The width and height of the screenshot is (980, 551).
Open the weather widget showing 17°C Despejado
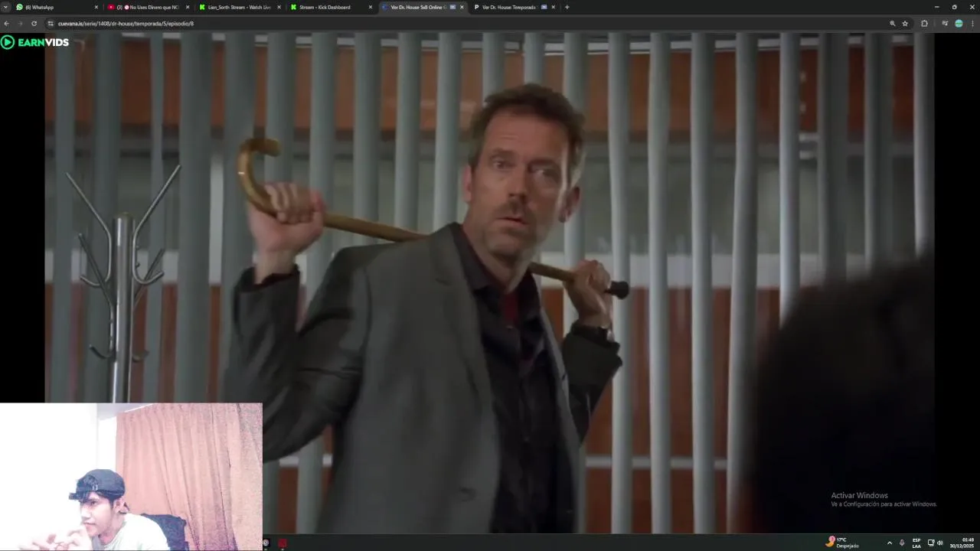(842, 543)
